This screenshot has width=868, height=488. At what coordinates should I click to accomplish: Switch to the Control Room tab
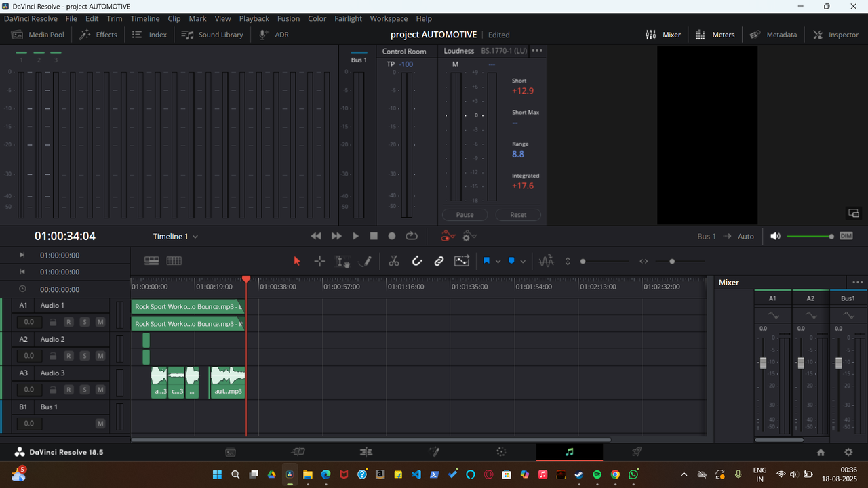click(x=405, y=50)
